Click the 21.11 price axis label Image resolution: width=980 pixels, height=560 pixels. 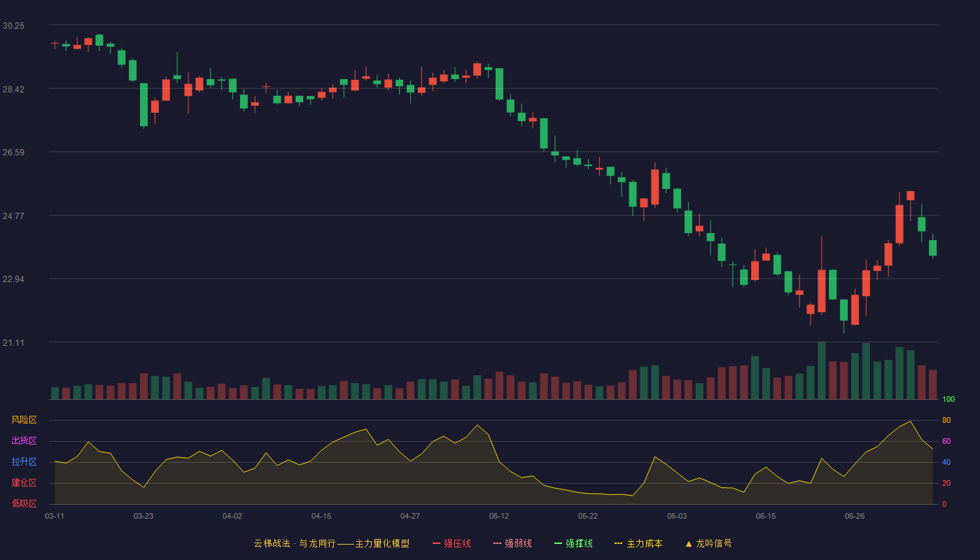13,342
